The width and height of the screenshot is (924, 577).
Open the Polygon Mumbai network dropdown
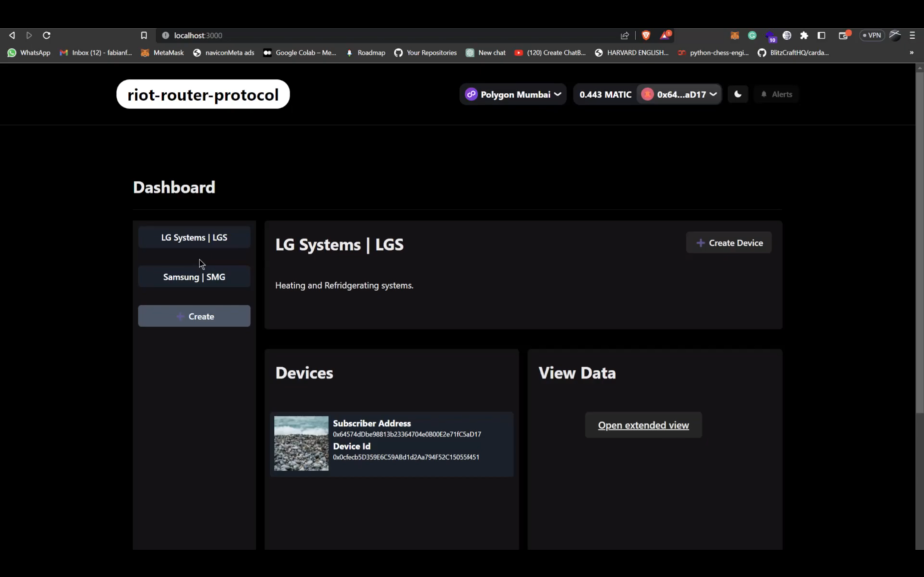[513, 94]
